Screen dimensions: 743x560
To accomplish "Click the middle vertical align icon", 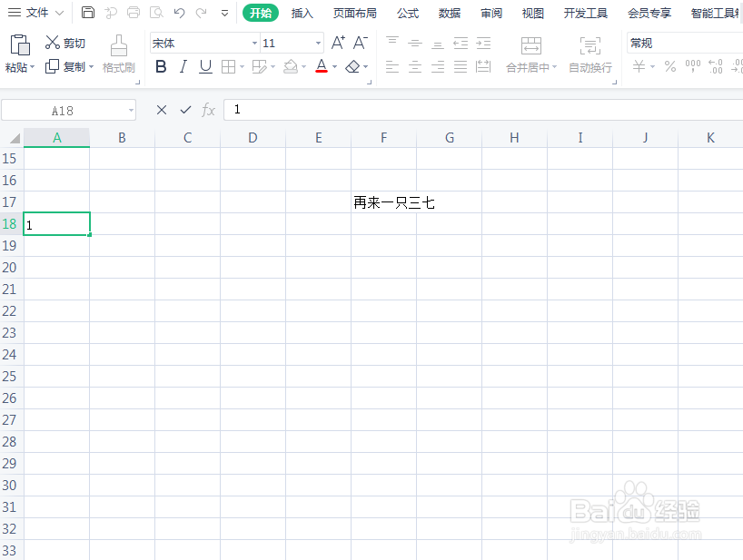I will 415,44.
